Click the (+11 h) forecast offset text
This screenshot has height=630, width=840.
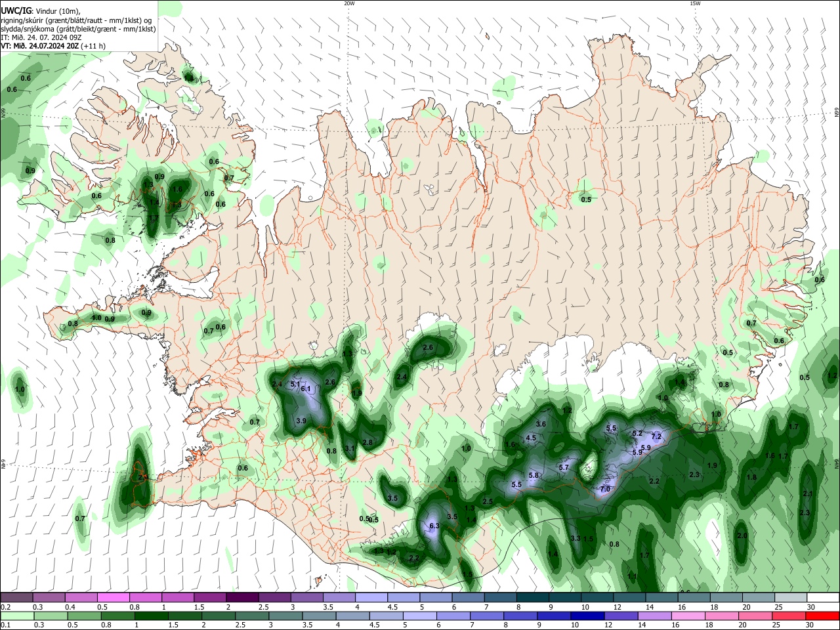tap(93, 46)
